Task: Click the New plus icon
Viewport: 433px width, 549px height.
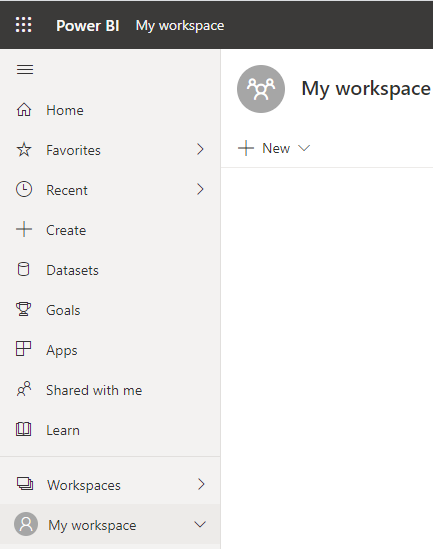Action: pyautogui.click(x=246, y=148)
